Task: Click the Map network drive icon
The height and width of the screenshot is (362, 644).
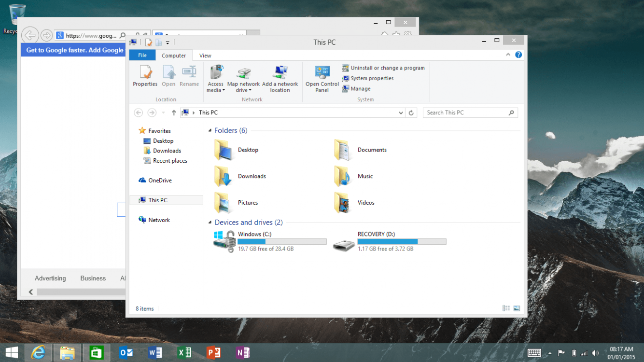Action: 243,73
